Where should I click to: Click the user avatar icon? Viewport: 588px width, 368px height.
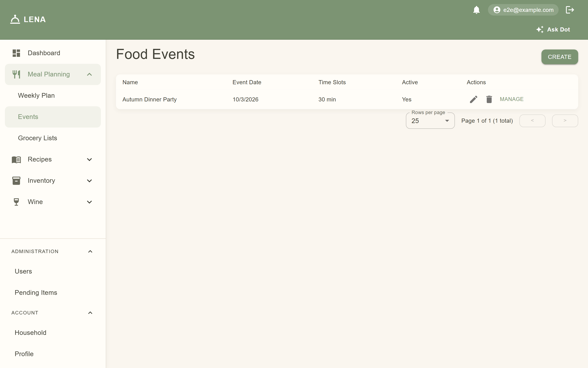497,10
